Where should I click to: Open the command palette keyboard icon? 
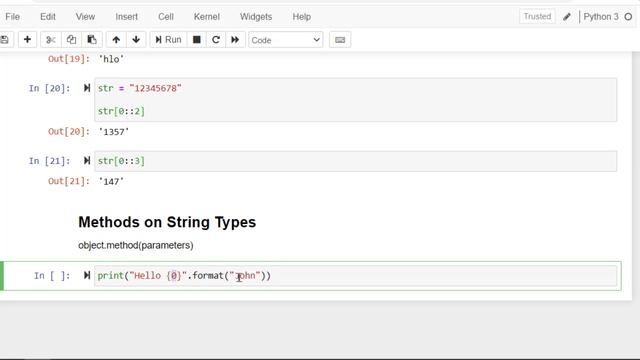tap(340, 40)
